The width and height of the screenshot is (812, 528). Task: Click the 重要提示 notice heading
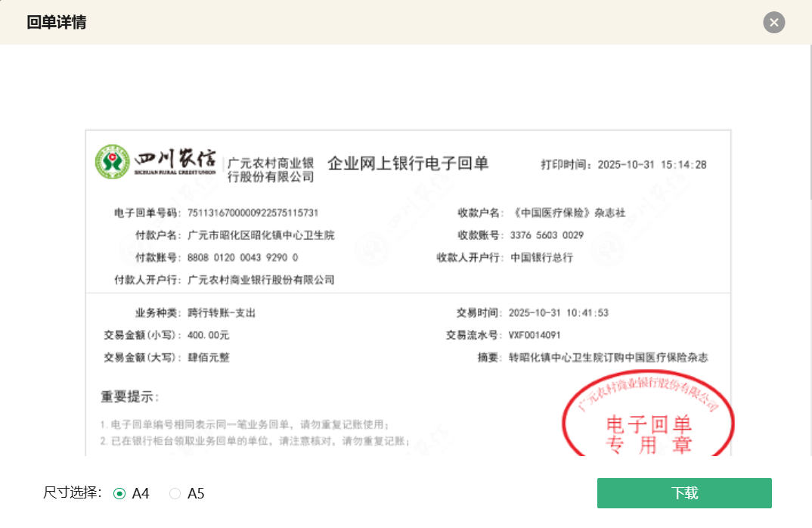click(129, 397)
